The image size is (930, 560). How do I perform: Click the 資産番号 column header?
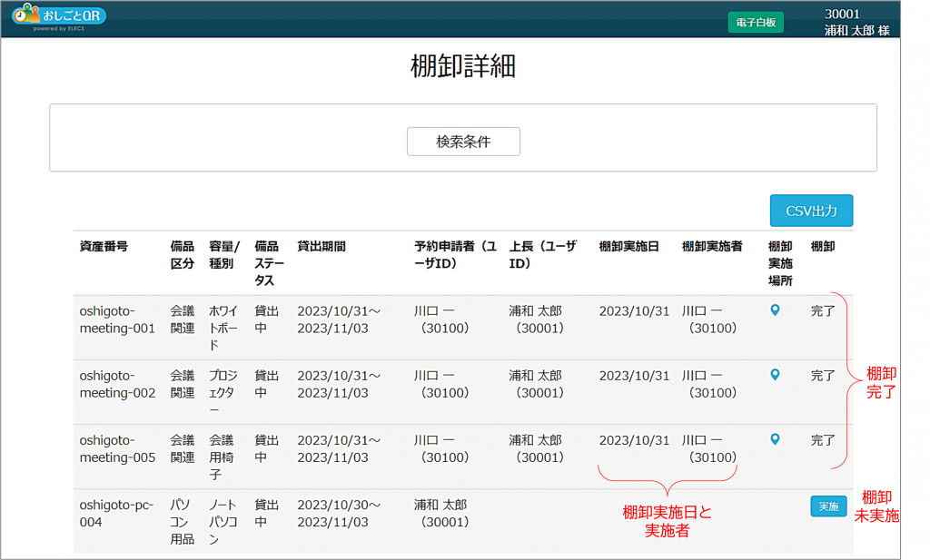tap(104, 246)
